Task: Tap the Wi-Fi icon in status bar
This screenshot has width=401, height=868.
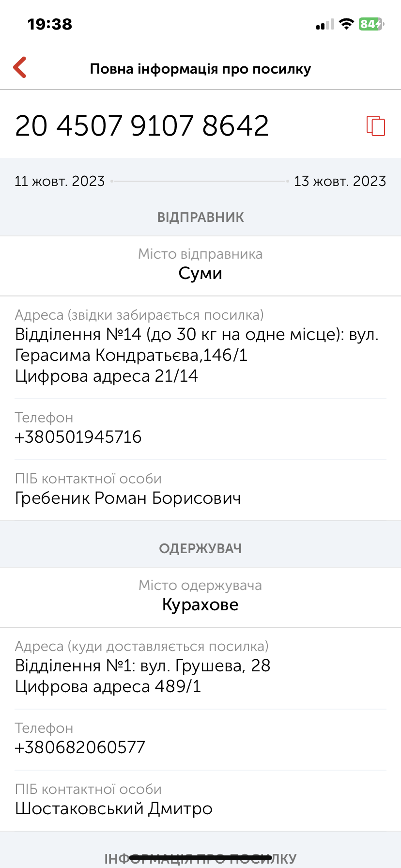Action: point(346,24)
